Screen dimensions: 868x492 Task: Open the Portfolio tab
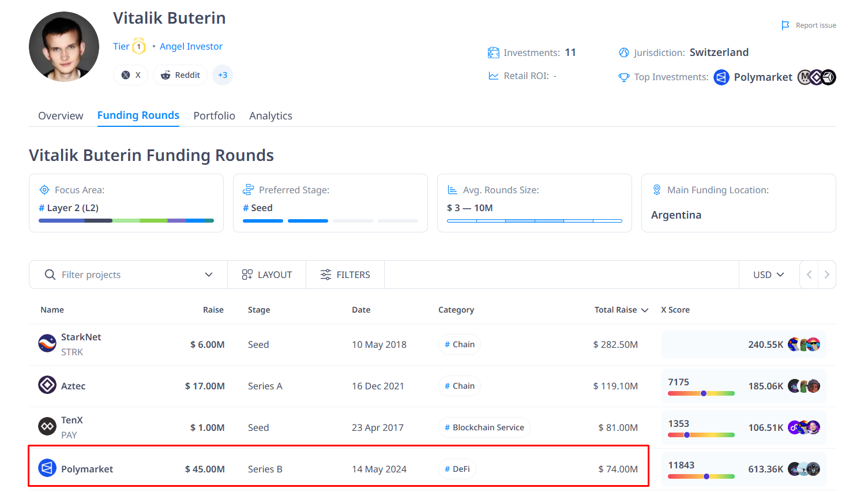tap(215, 116)
